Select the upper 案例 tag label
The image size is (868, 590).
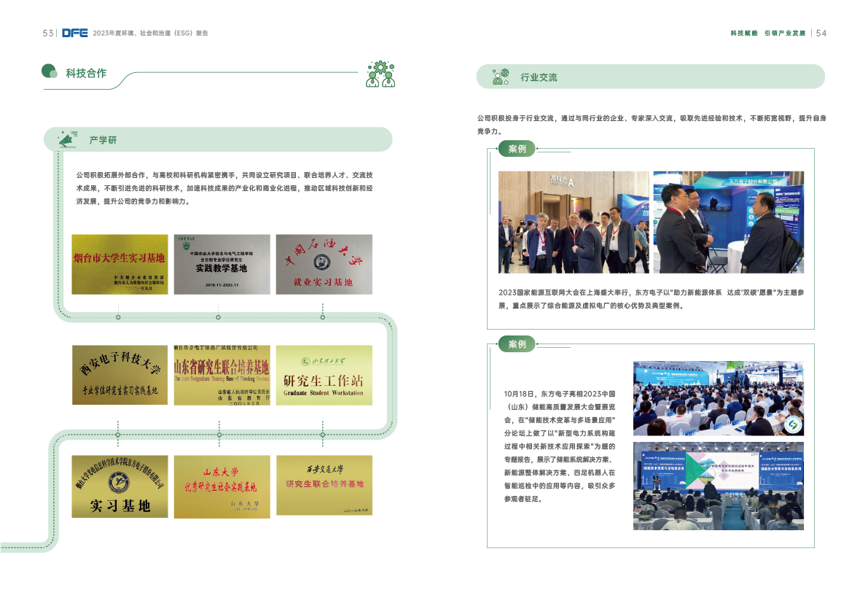517,150
